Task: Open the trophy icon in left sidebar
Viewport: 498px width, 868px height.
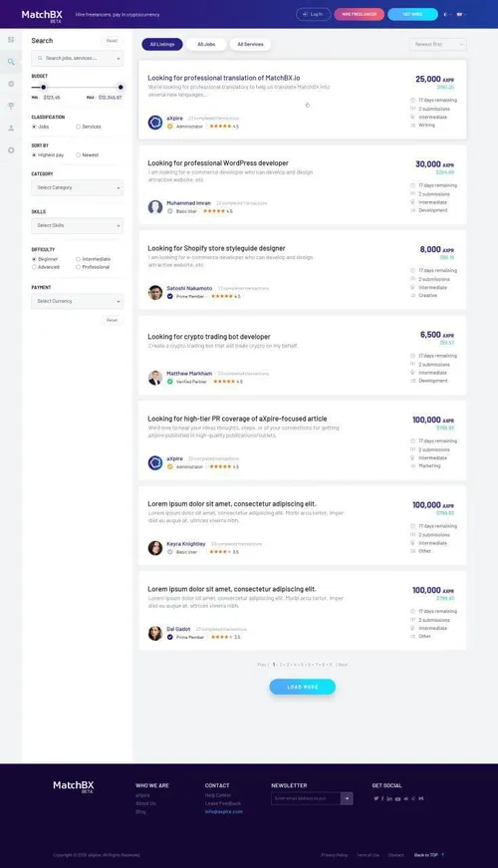Action: tap(11, 106)
